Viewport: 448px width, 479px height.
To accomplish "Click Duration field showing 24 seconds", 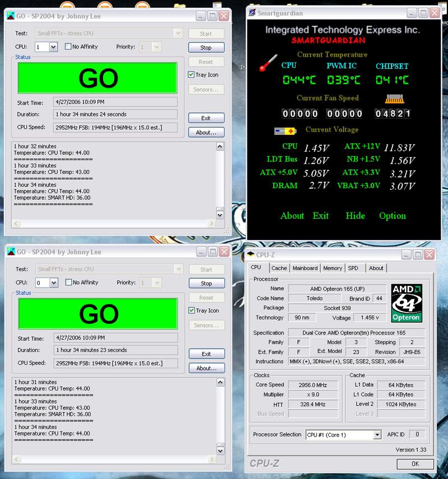I will (115, 114).
